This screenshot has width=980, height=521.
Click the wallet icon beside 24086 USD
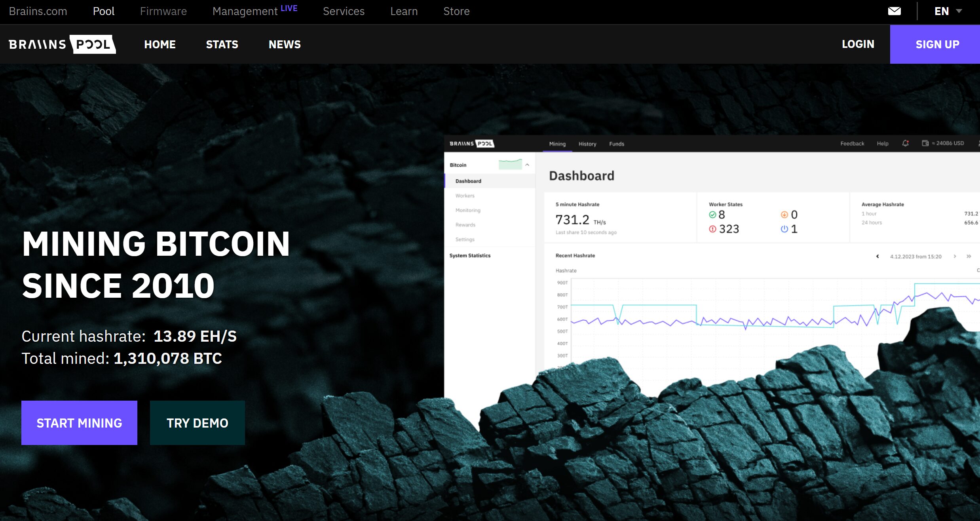[925, 143]
